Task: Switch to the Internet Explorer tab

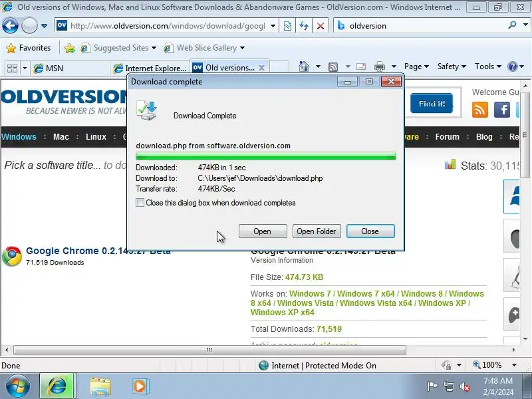Action: [x=151, y=68]
